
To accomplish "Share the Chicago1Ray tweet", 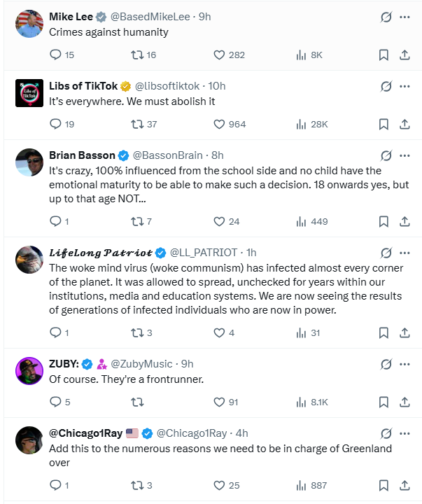I will (405, 485).
